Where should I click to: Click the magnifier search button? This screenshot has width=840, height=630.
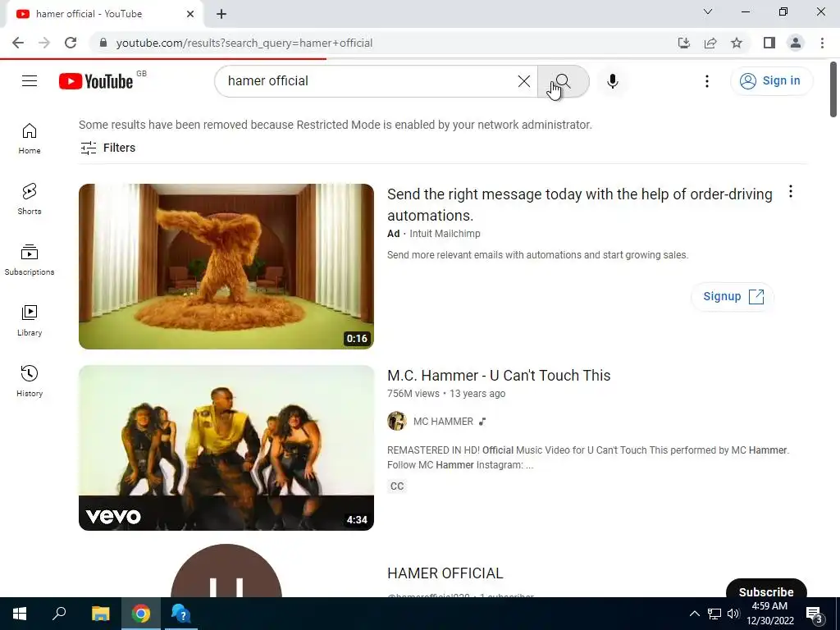(x=563, y=81)
